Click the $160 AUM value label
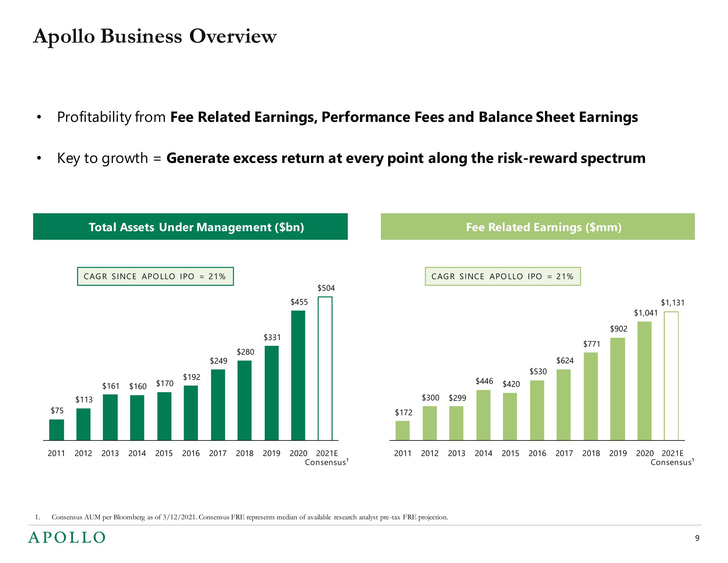The width and height of the screenshot is (728, 563). tap(138, 386)
